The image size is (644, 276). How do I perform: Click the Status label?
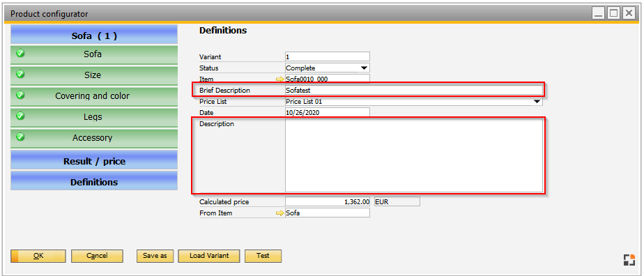(x=209, y=68)
